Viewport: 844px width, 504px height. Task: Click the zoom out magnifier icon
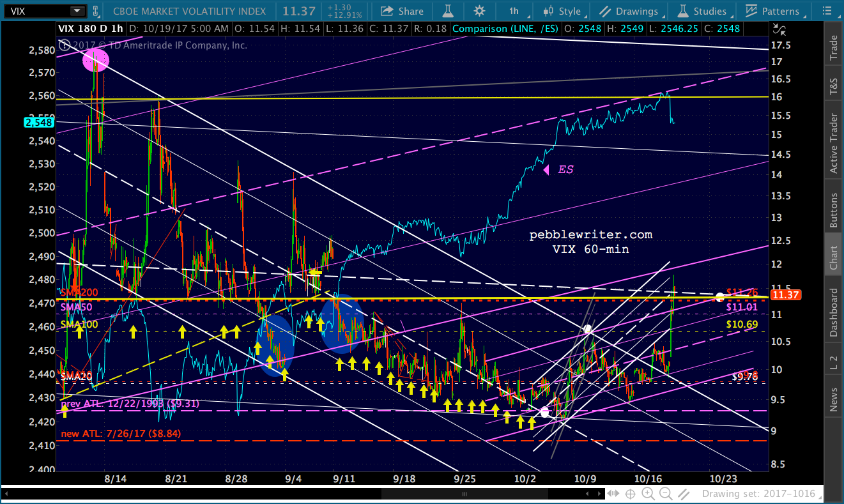666,493
